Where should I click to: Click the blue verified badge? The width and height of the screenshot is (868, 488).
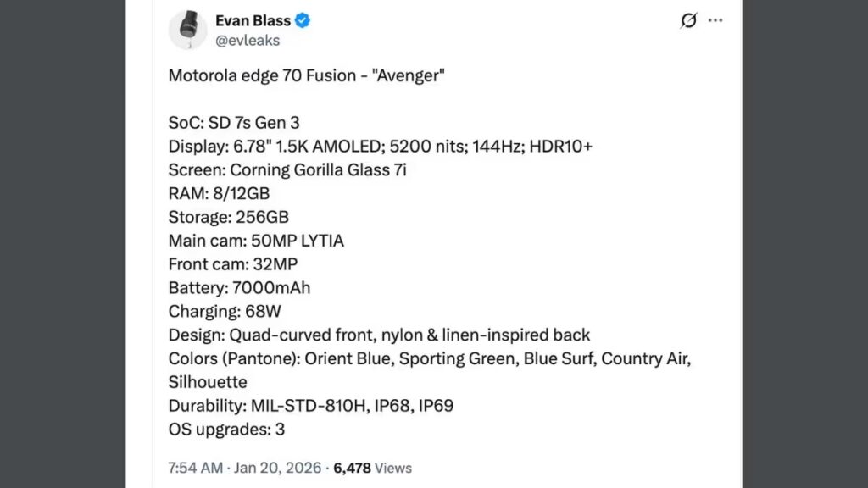[x=303, y=21]
